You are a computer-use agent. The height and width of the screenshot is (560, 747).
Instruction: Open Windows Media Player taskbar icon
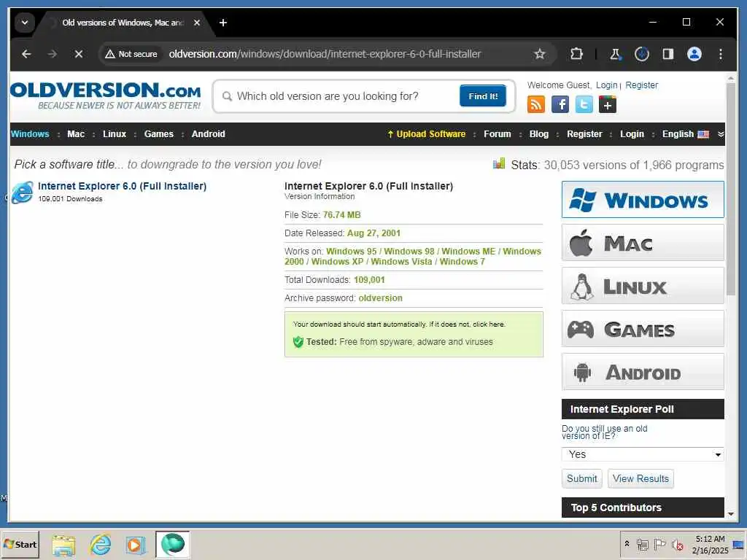pos(135,545)
